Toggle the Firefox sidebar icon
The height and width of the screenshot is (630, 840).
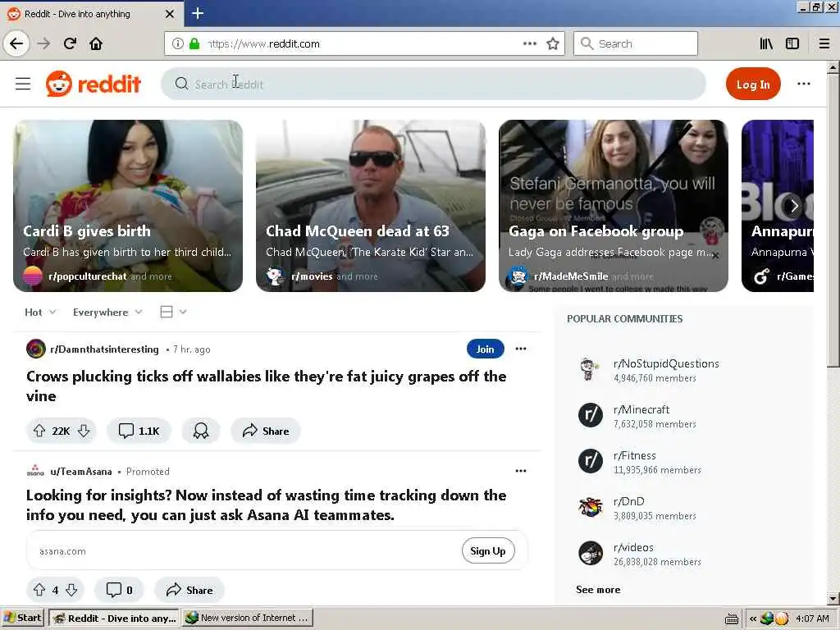[792, 43]
